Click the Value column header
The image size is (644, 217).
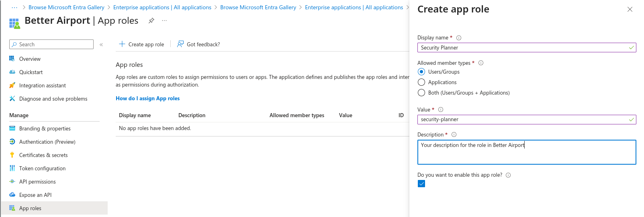pos(346,115)
